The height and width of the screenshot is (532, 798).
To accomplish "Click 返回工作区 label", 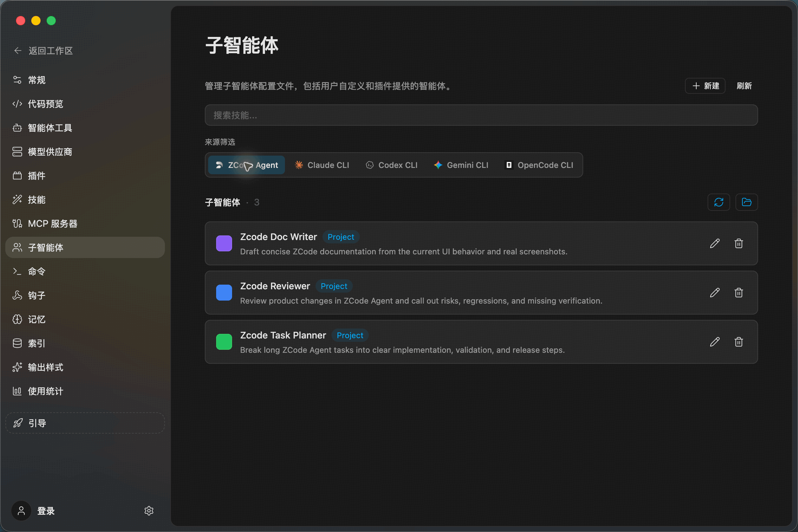I will 51,51.
